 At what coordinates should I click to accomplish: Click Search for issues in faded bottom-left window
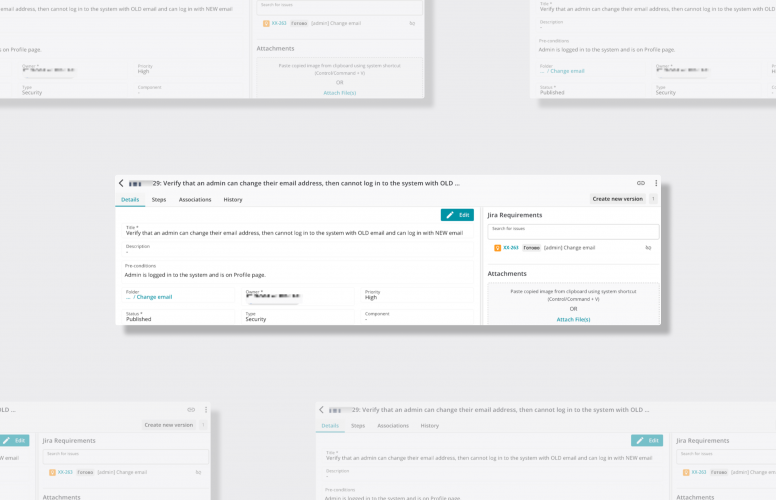click(x=125, y=456)
